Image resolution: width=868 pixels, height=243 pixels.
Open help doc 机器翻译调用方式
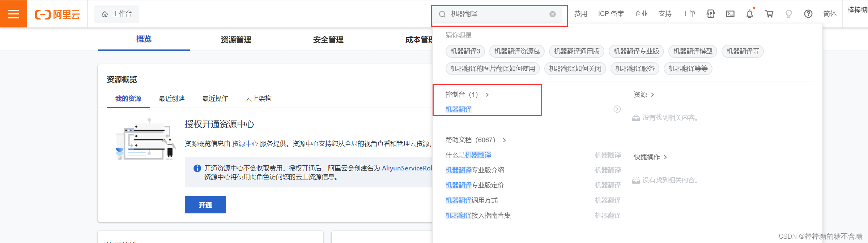472,200
